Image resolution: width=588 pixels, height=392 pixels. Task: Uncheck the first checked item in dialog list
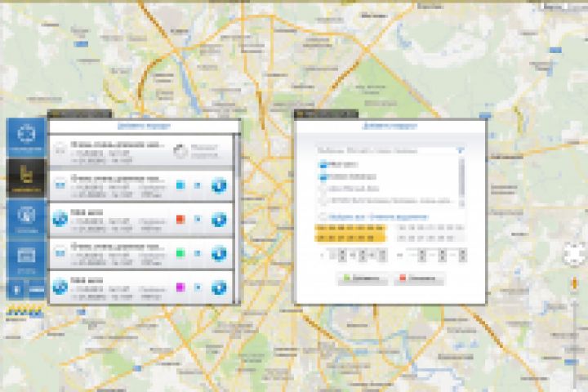pyautogui.click(x=323, y=164)
